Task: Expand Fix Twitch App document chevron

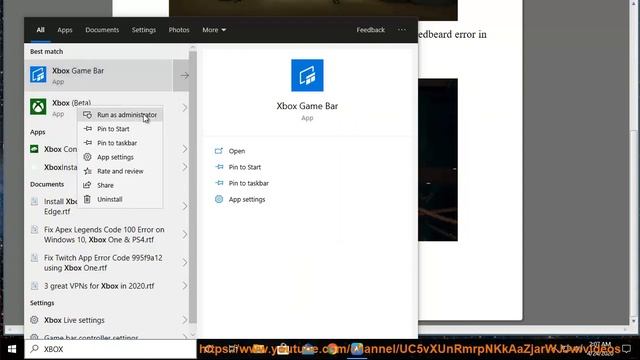Action: [x=184, y=262]
